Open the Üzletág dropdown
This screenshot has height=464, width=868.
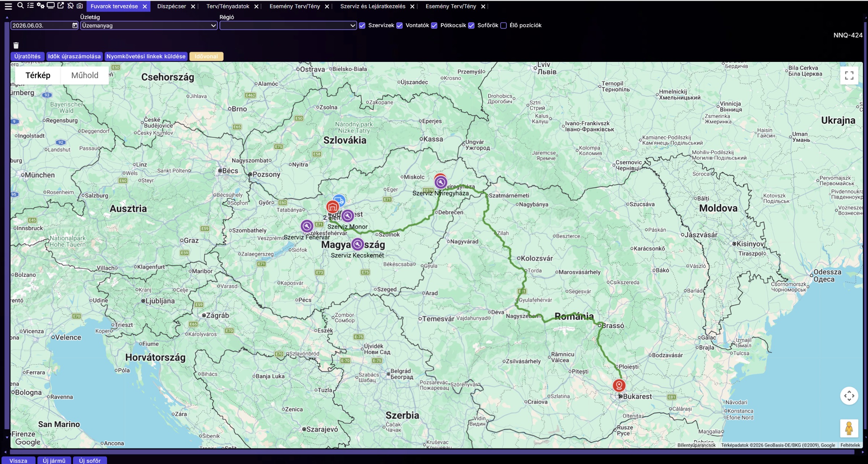[149, 25]
